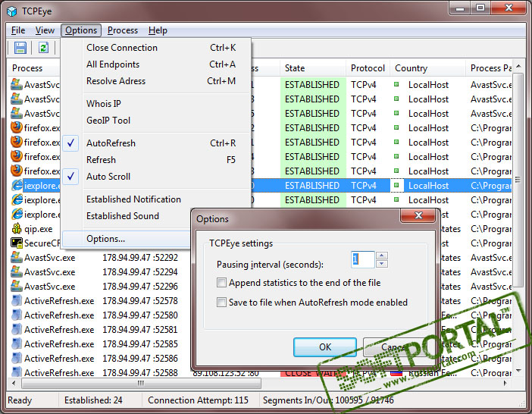Screen dimensions: 532x414
Task: Click the LocalHost green flag in selected row
Action: point(396,185)
